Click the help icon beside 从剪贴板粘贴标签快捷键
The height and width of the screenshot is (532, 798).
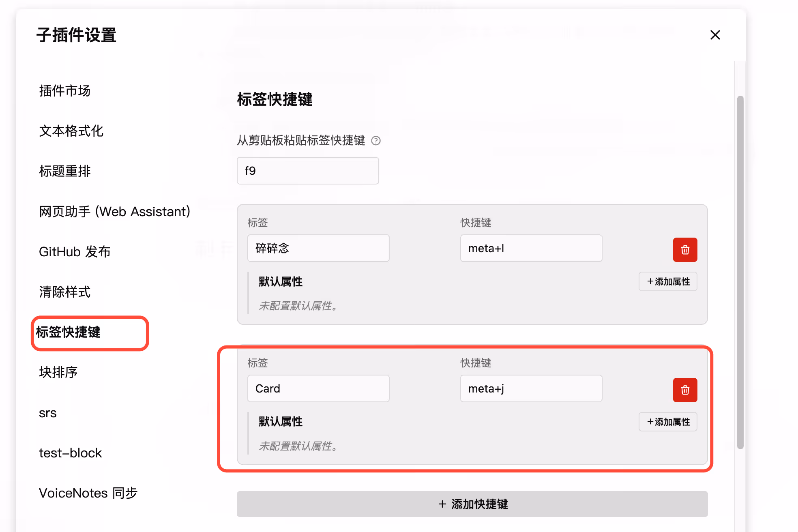click(376, 141)
